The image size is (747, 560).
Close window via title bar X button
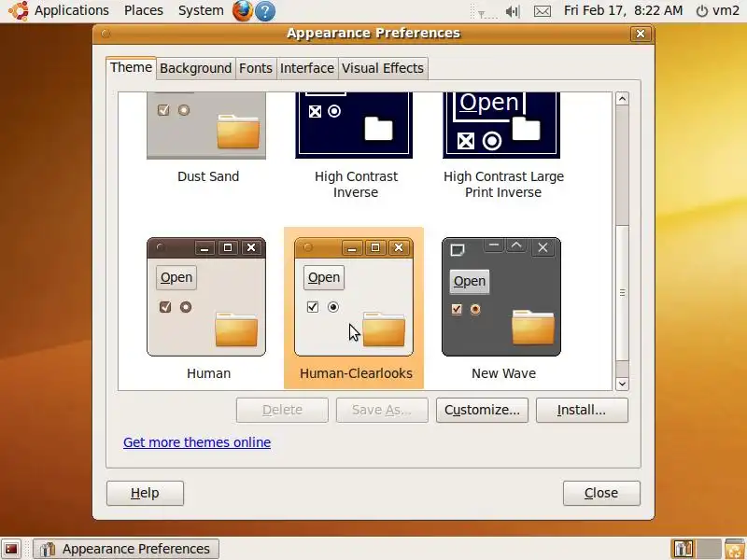click(641, 34)
